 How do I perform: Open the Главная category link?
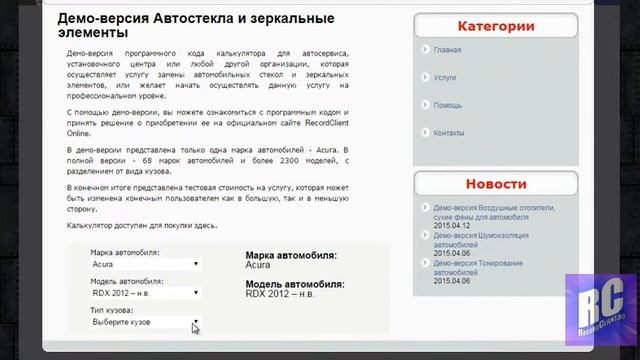click(447, 50)
